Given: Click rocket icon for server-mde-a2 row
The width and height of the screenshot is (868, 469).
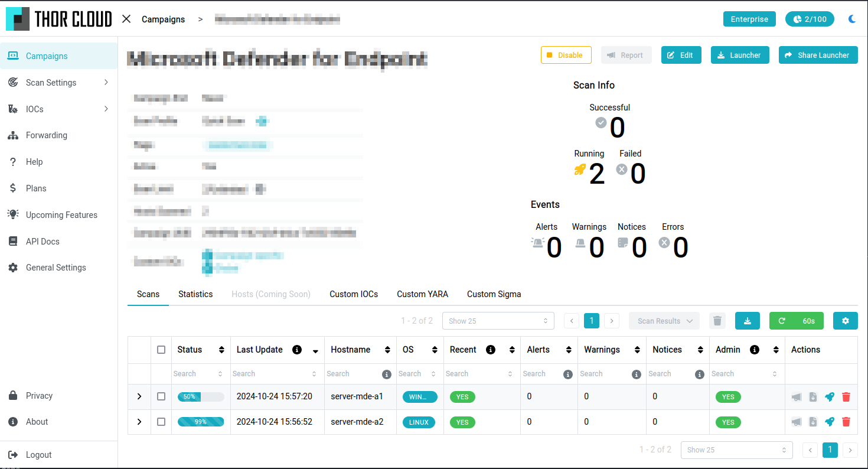Looking at the screenshot, I should click(830, 422).
